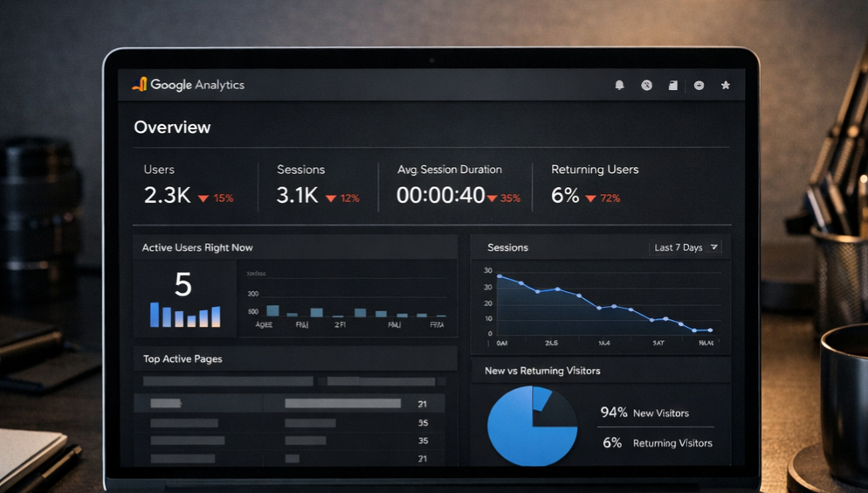The image size is (868, 493).
Task: Click the star icon in the header
Action: tap(725, 86)
